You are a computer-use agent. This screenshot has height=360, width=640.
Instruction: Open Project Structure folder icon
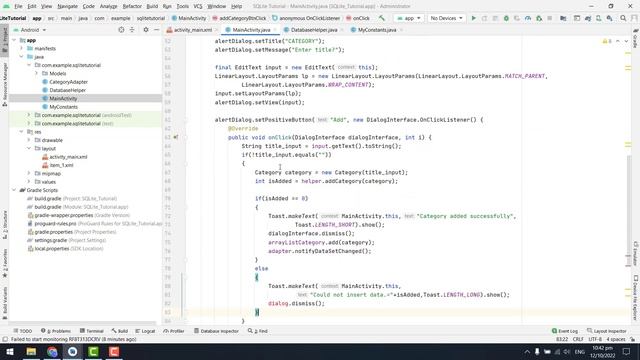(x=563, y=18)
